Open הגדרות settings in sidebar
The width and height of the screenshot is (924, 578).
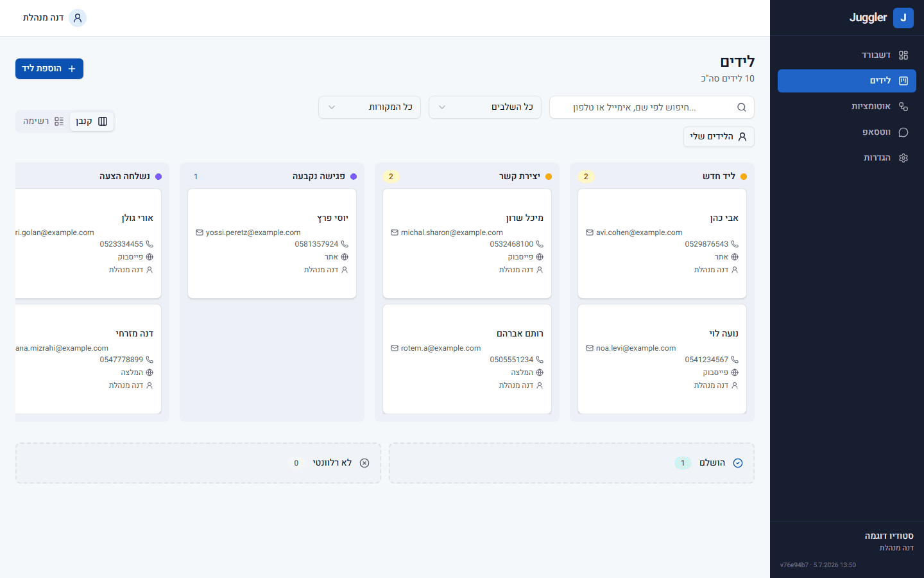tap(846, 158)
